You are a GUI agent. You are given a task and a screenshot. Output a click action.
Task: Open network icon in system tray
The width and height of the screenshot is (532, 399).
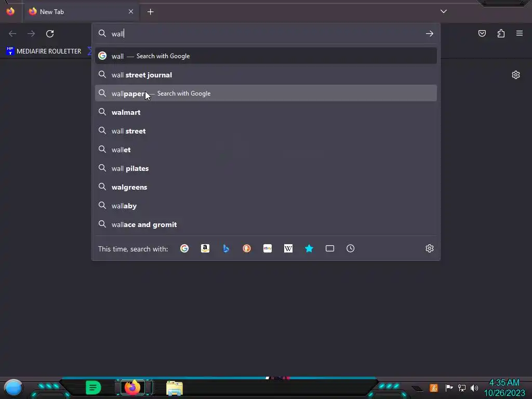coord(462,388)
